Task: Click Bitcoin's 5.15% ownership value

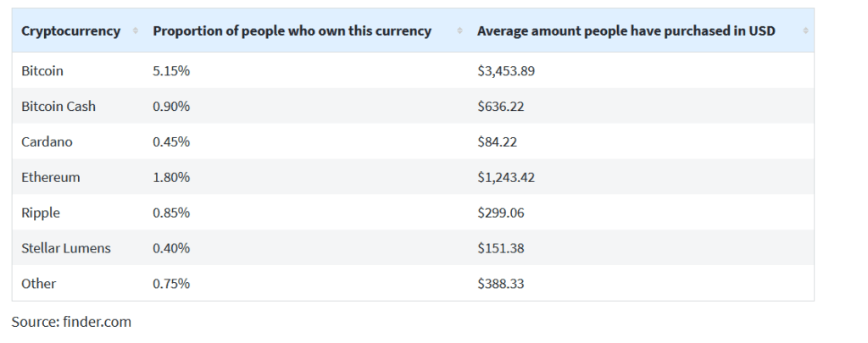Action: pyautogui.click(x=171, y=71)
